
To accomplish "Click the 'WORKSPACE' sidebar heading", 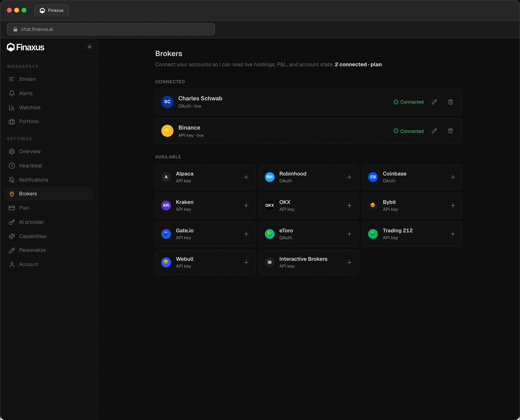I will [23, 66].
